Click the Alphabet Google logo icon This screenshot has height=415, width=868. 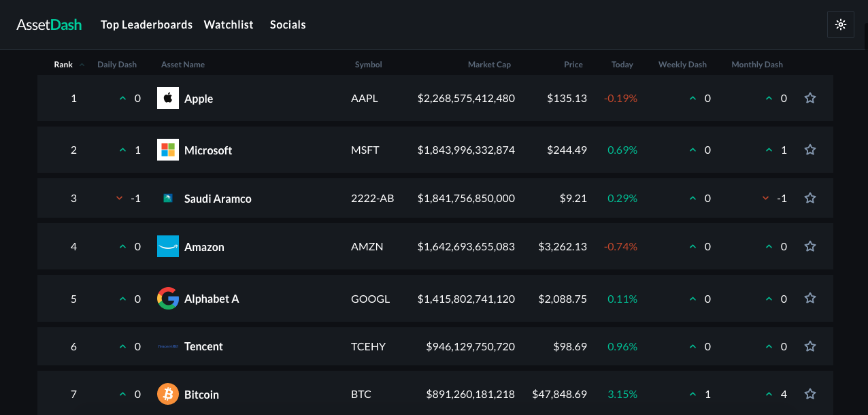pos(168,298)
